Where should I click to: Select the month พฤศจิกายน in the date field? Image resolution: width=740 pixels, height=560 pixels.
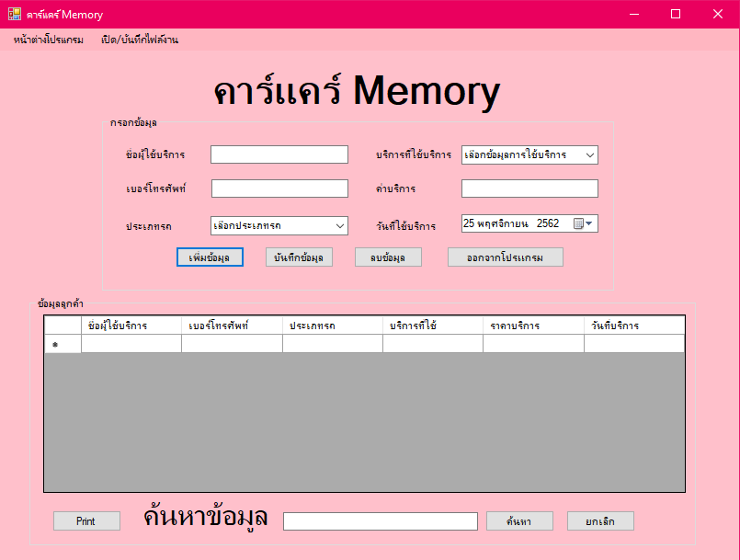tap(502, 223)
